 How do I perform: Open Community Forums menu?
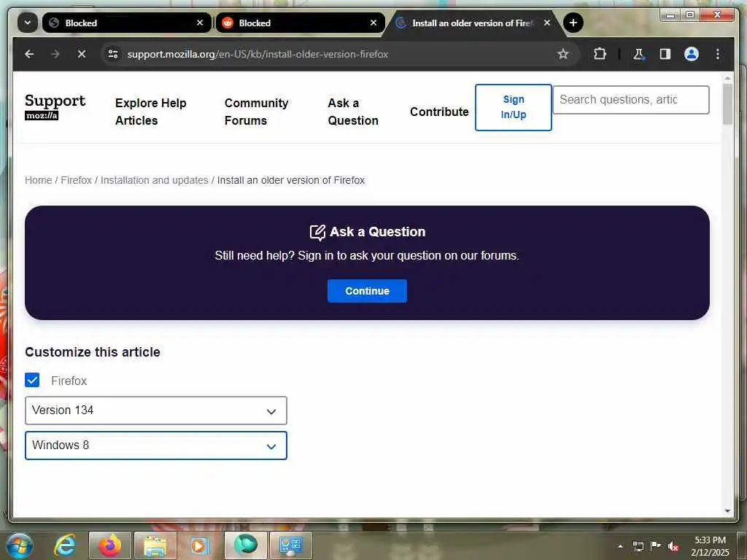click(256, 112)
